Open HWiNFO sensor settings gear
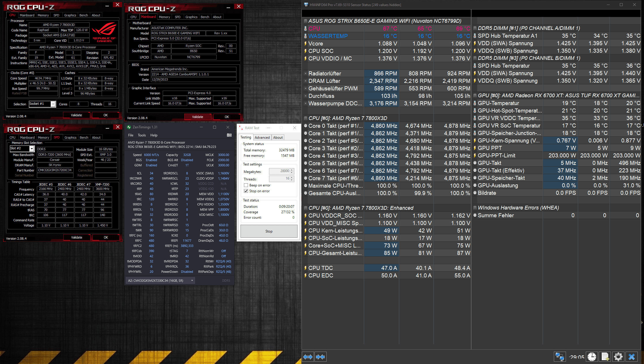This screenshot has width=644, height=364. 618,357
